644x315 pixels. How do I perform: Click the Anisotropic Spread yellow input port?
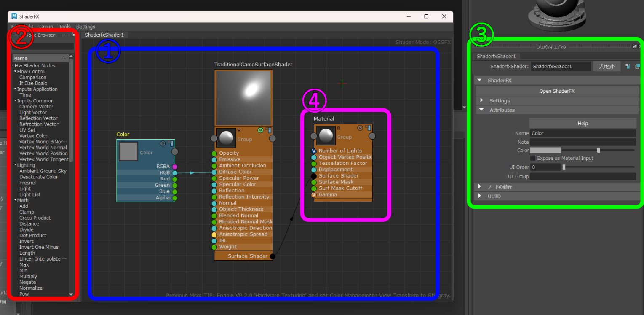click(x=214, y=234)
